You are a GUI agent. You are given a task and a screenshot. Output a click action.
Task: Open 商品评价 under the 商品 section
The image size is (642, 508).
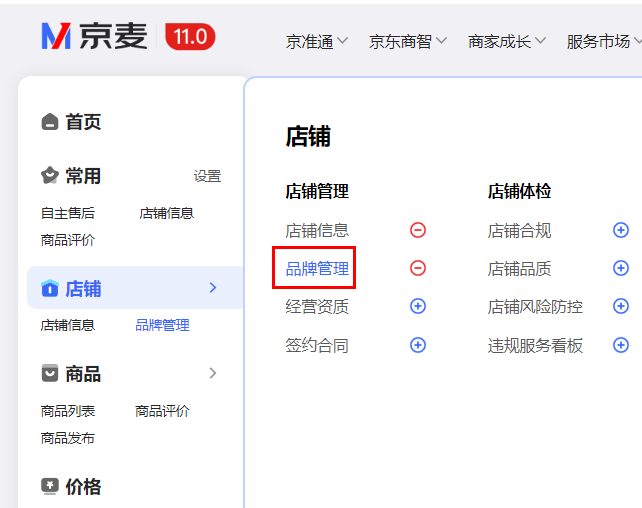point(163,411)
